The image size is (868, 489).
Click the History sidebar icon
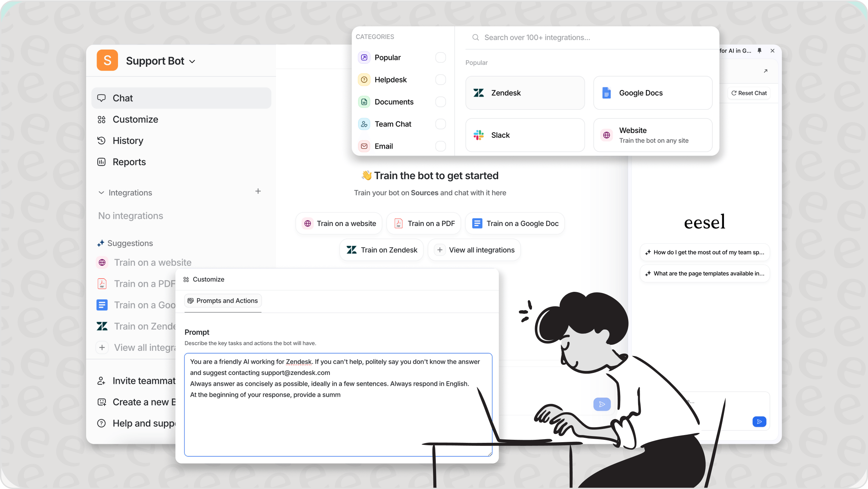point(101,140)
